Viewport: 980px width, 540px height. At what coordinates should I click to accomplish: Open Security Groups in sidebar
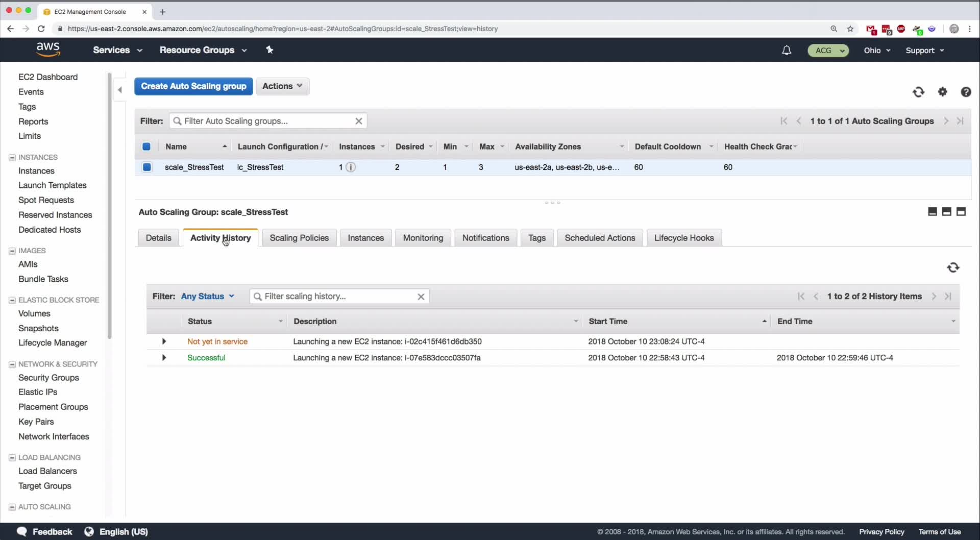48,378
